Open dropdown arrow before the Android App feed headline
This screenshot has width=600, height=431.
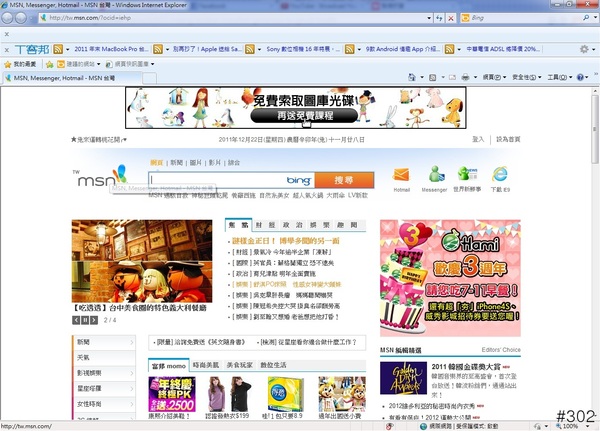tap(359, 49)
